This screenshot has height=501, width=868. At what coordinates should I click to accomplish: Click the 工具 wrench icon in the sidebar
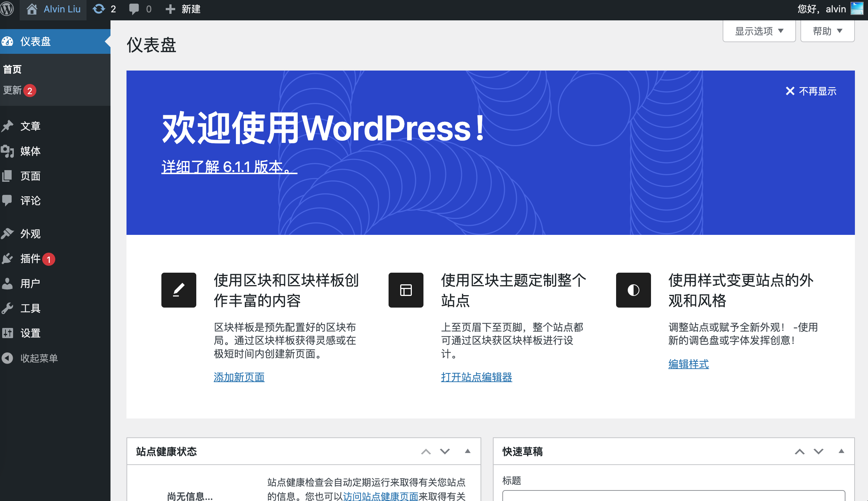pos(7,308)
